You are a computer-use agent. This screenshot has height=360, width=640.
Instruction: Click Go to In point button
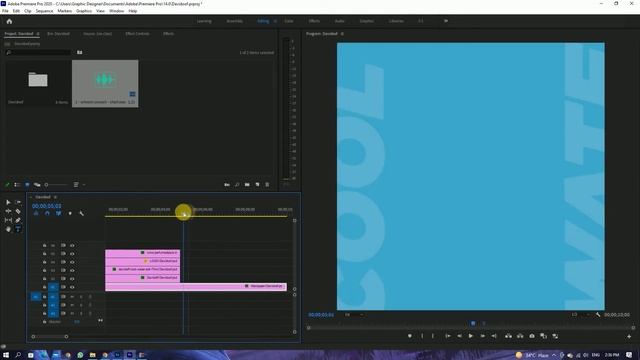click(448, 336)
